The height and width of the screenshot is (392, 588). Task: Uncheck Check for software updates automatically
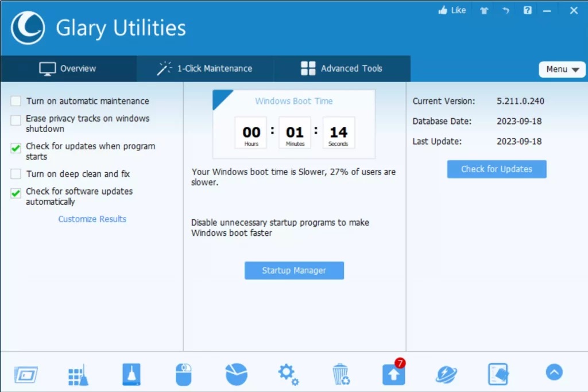pos(16,193)
